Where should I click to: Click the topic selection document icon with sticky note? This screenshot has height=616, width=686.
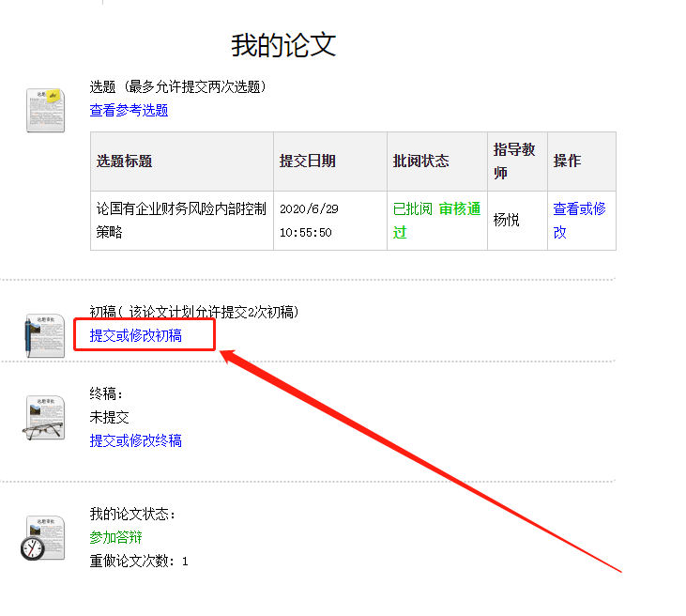45,110
